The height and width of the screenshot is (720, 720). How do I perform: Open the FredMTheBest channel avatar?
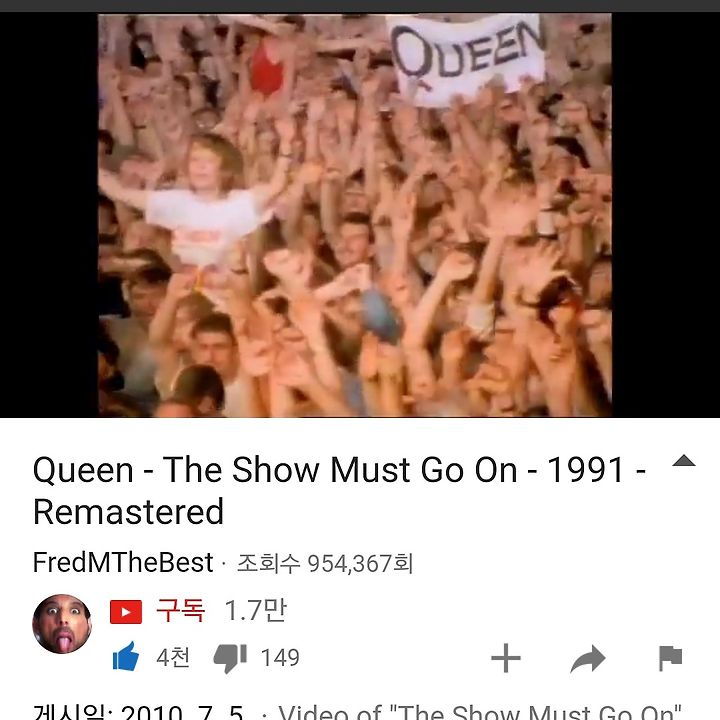point(62,624)
